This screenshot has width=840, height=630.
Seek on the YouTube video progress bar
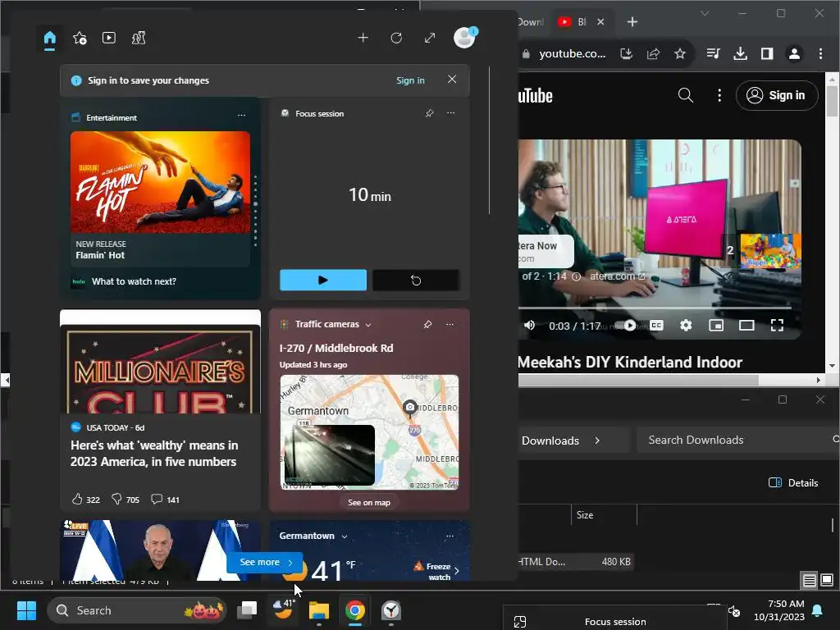tap(655, 308)
